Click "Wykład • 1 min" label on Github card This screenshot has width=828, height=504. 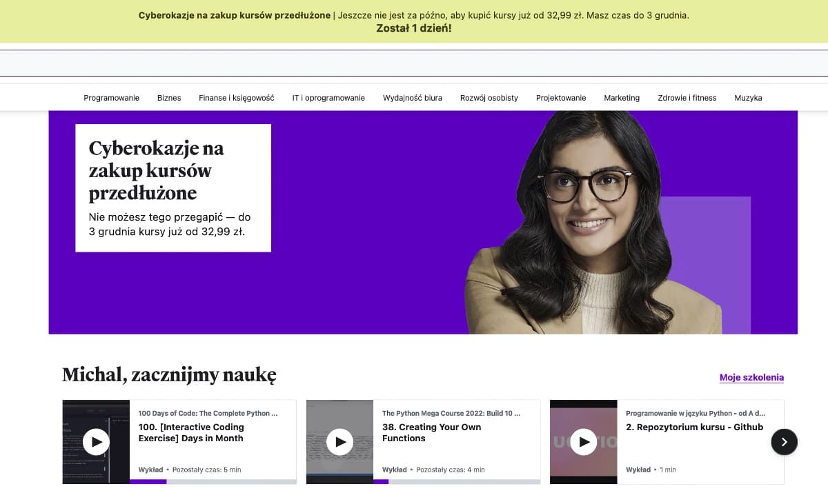(x=651, y=470)
